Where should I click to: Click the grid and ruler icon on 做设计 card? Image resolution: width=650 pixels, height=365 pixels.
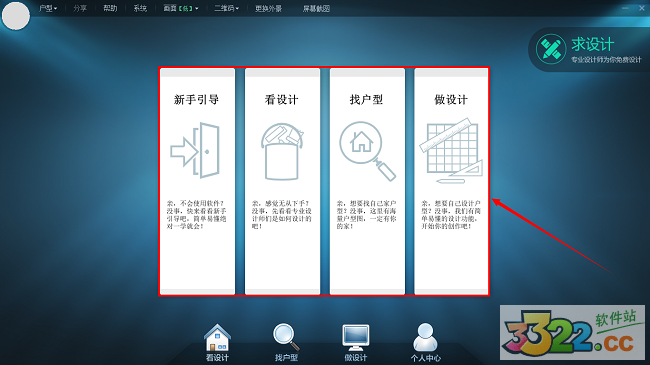pos(451,151)
